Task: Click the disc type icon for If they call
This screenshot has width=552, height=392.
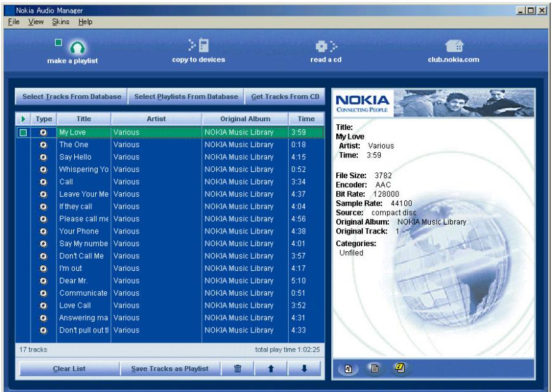Action: (x=43, y=207)
